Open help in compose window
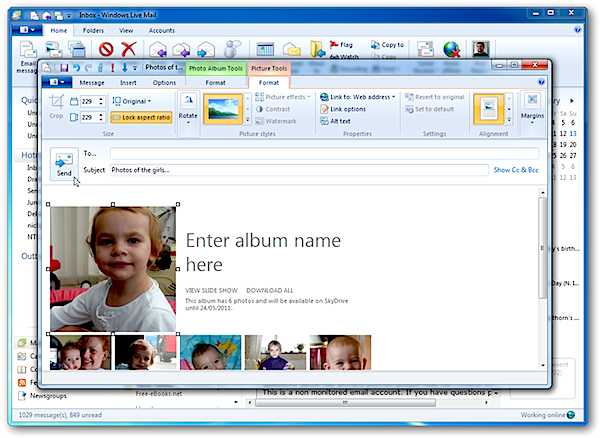This screenshot has height=438, width=600. click(x=541, y=82)
